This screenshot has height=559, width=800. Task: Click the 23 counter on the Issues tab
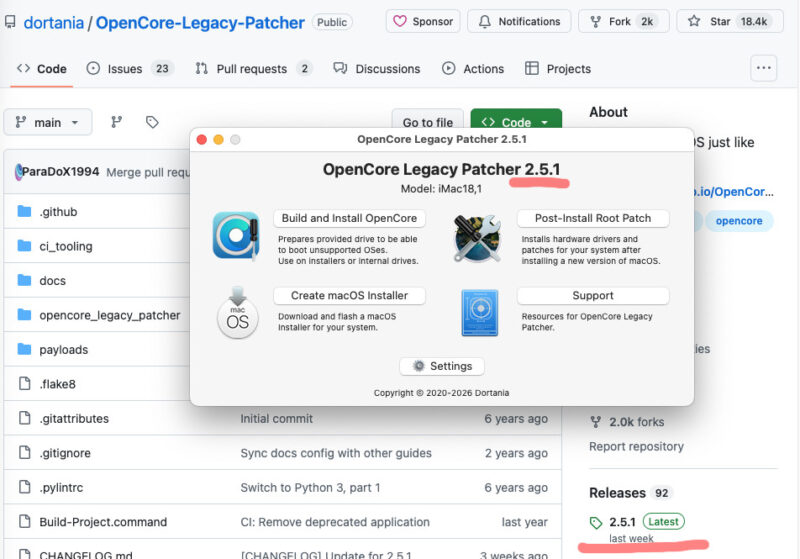(x=162, y=68)
